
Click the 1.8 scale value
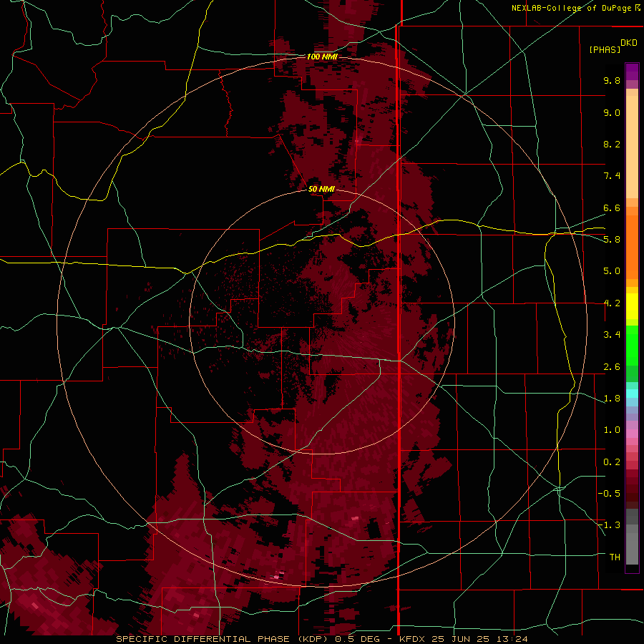(612, 399)
